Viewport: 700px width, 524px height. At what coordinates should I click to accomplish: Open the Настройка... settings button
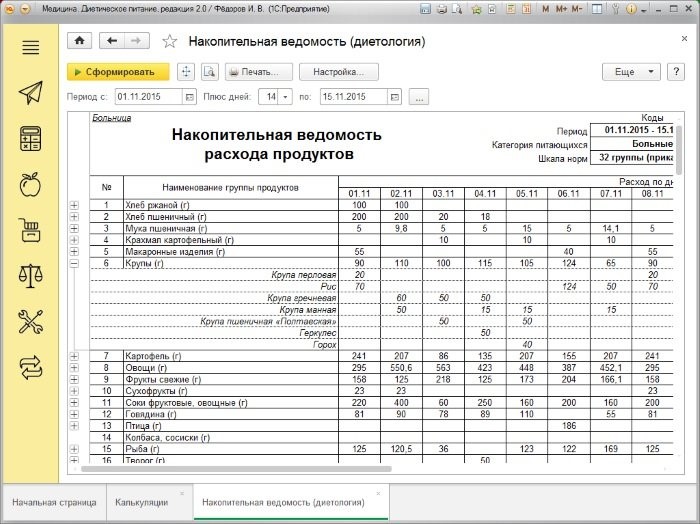[340, 72]
